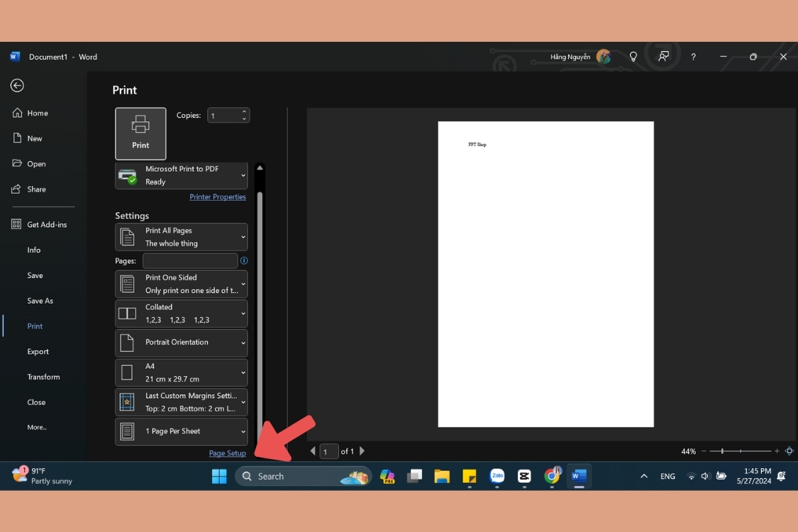This screenshot has width=798, height=532.
Task: Click Save As in the sidebar
Action: (x=40, y=301)
